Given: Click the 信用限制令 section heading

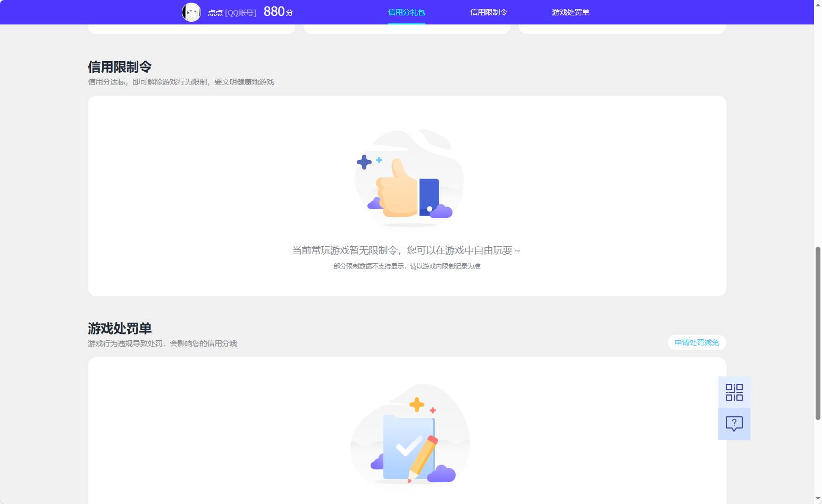Looking at the screenshot, I should [120, 67].
